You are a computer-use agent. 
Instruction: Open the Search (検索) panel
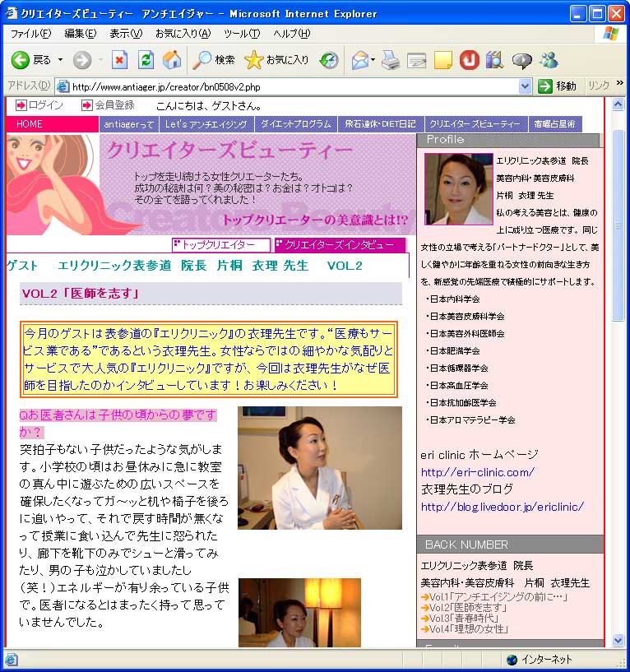tap(214, 60)
